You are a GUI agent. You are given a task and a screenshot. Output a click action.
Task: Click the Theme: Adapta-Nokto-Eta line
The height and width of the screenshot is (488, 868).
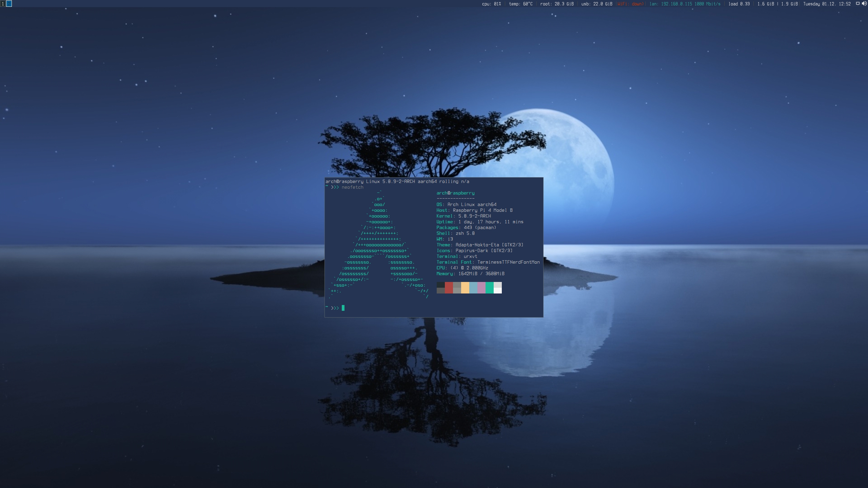click(480, 245)
